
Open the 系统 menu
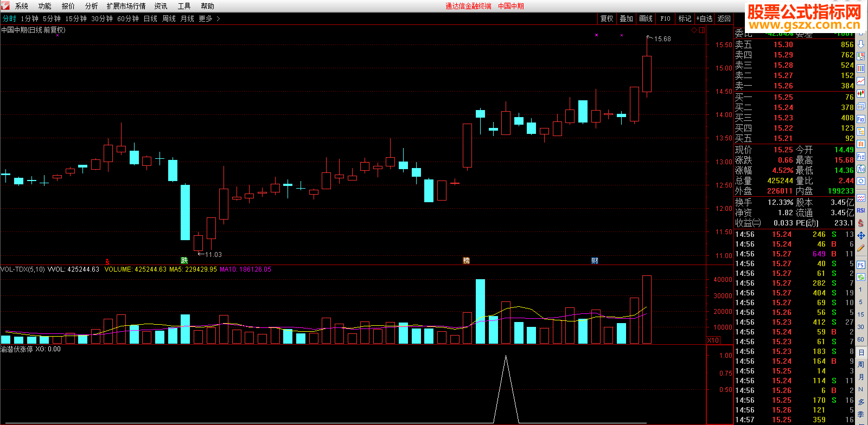(22, 6)
